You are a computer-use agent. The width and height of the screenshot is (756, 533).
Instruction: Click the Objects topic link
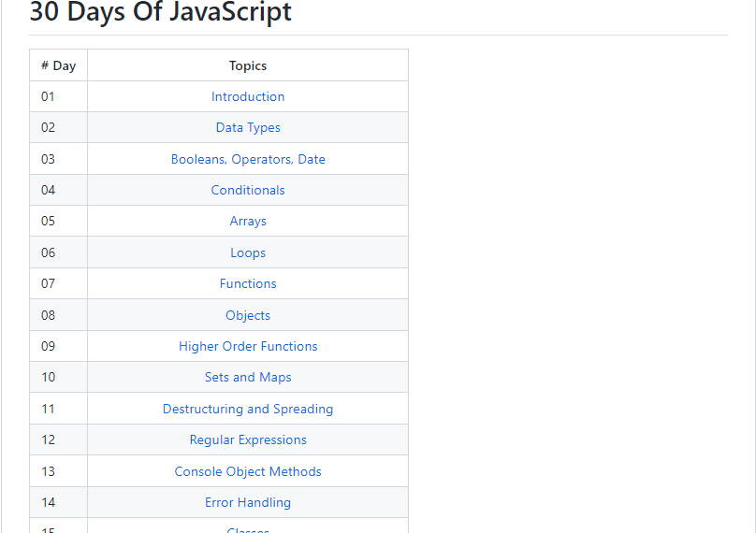pos(248,315)
